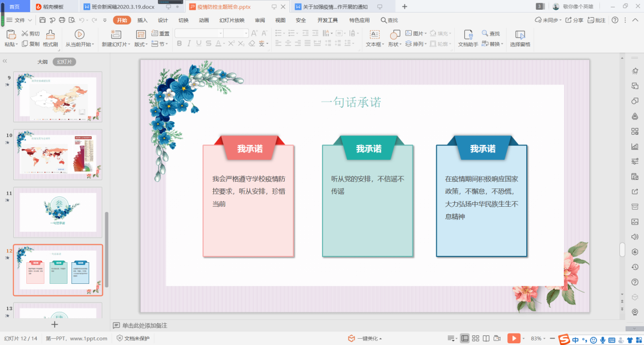This screenshot has height=345, width=644.
Task: Click One-click Beautify (一键美化) button
Action: [365, 339]
